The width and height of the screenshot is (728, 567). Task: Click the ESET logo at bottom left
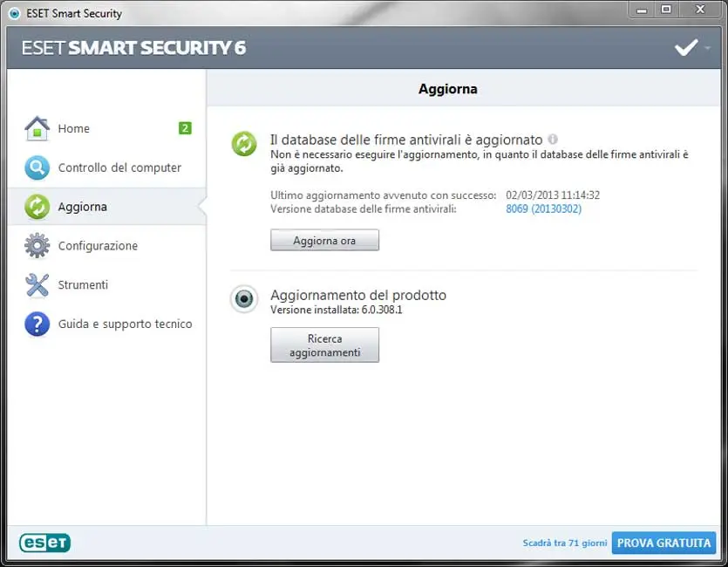[45, 543]
